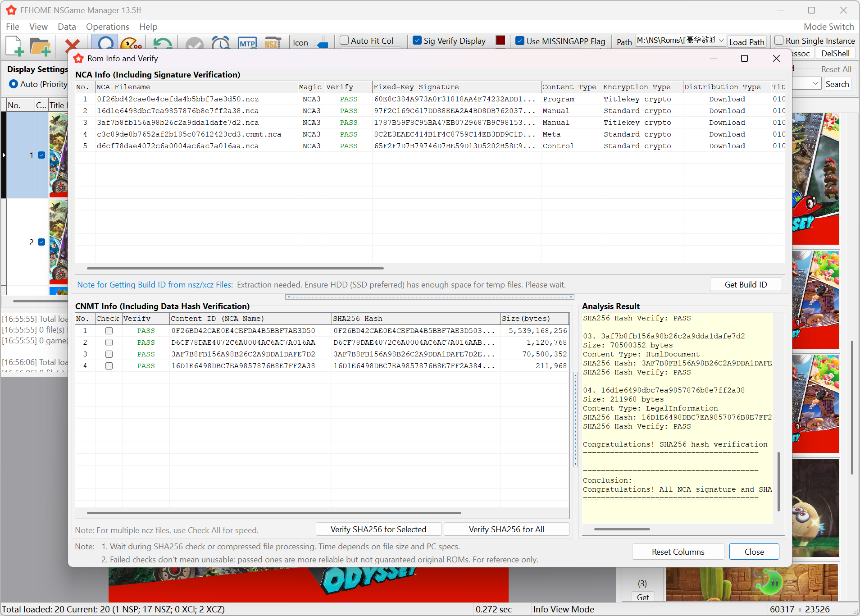
Task: Click the Load Path button
Action: coord(746,42)
